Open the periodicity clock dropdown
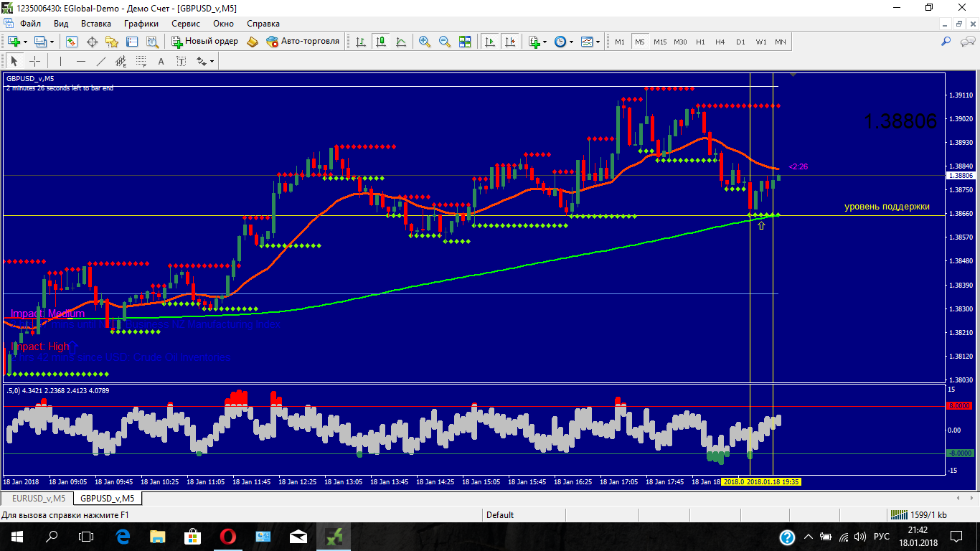980x551 pixels. (x=571, y=42)
